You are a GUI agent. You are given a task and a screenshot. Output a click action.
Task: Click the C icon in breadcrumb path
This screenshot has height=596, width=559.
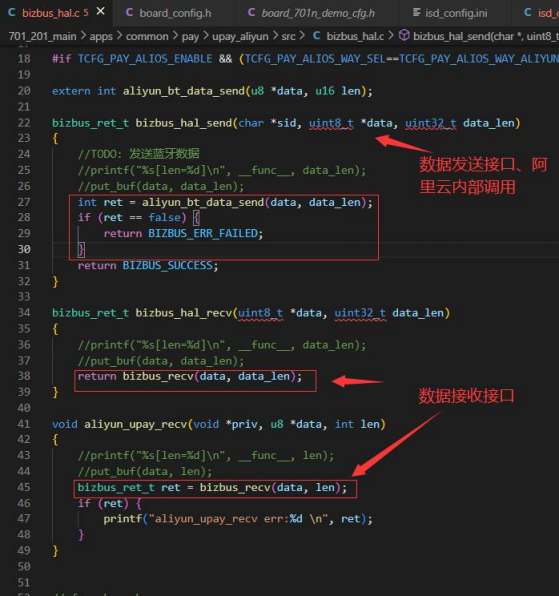316,36
